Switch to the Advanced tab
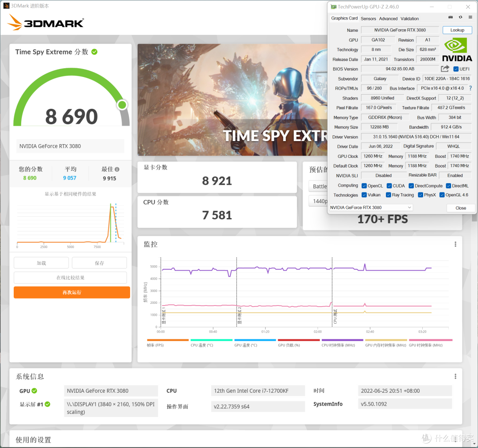 click(388, 19)
